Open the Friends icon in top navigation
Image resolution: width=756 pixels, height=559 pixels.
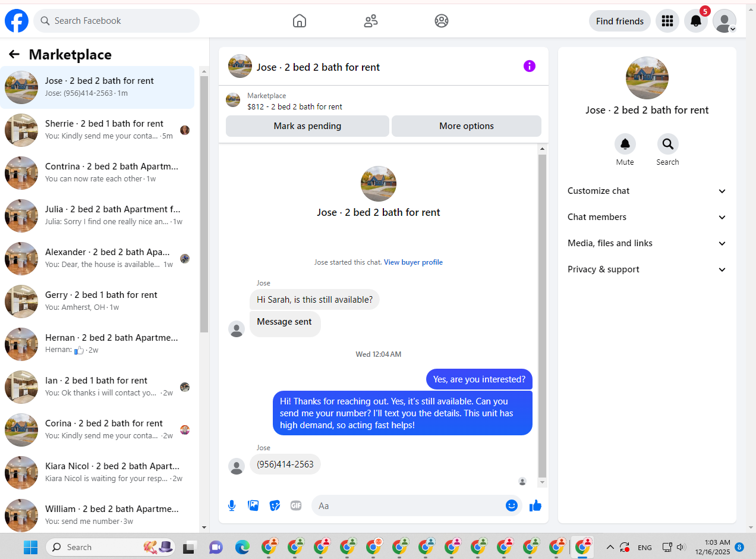pyautogui.click(x=371, y=21)
